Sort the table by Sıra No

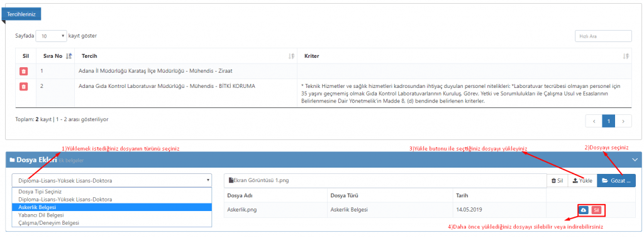69,57
